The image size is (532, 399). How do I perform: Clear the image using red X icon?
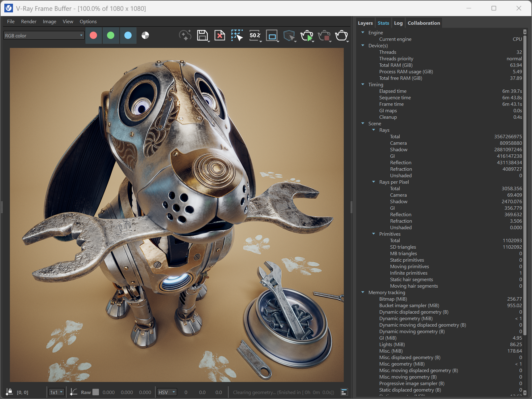point(219,36)
